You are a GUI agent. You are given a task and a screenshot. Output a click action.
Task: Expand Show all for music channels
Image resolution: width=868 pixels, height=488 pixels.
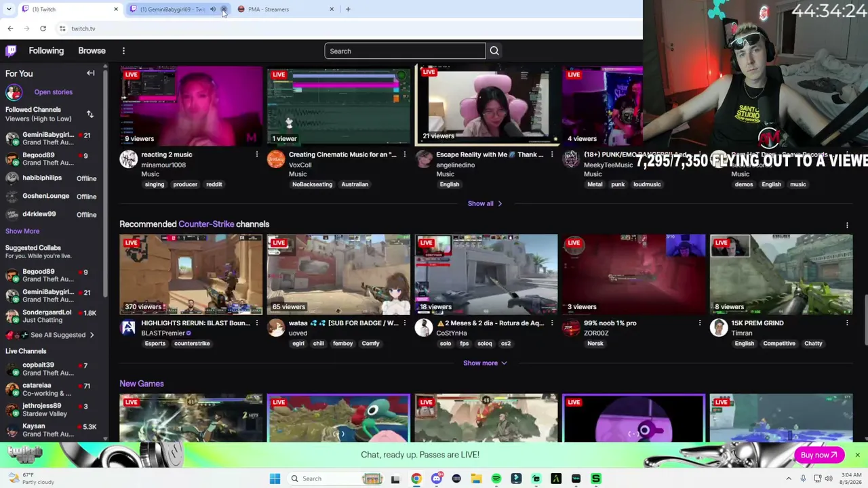(x=485, y=203)
